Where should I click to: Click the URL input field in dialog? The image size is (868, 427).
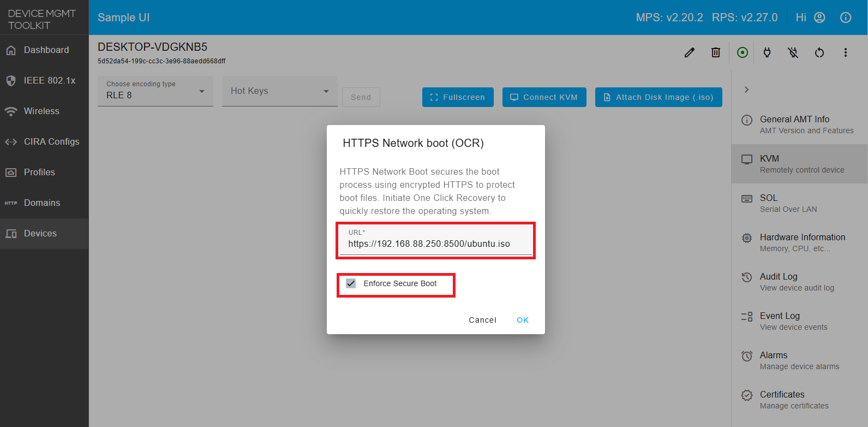tap(436, 240)
